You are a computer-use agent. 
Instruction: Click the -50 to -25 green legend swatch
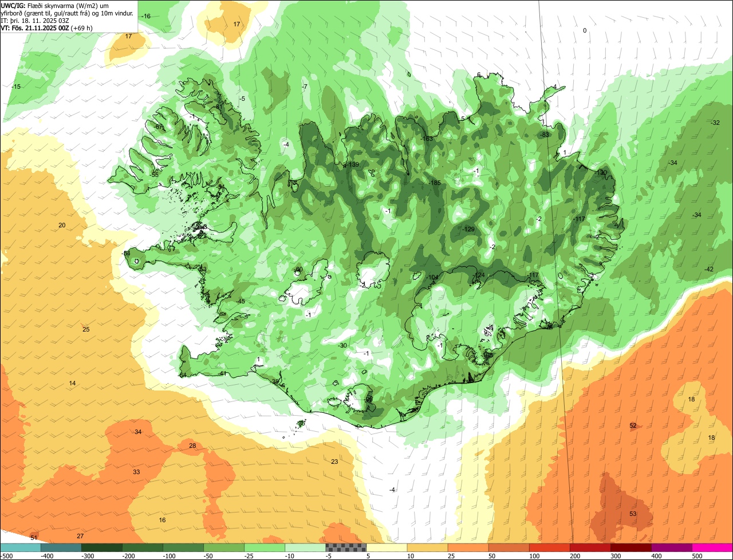tap(223, 547)
